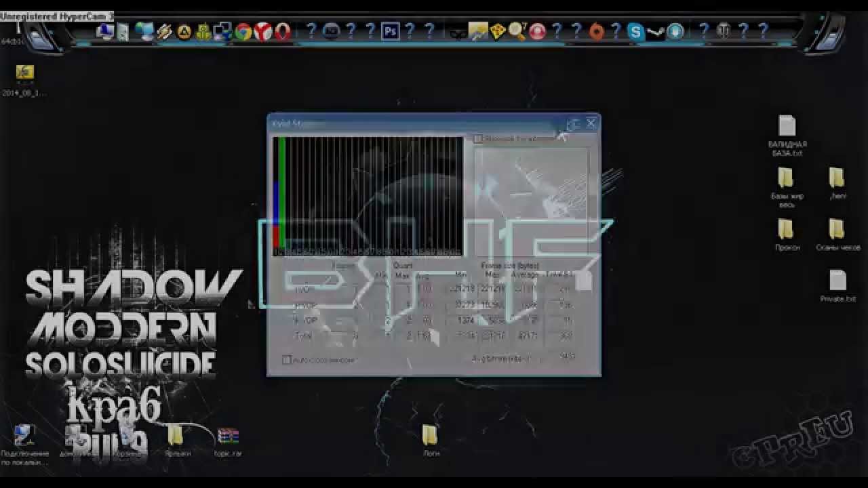The width and height of the screenshot is (868, 488).
Task: Open the Private.txt desktop file
Action: (837, 286)
